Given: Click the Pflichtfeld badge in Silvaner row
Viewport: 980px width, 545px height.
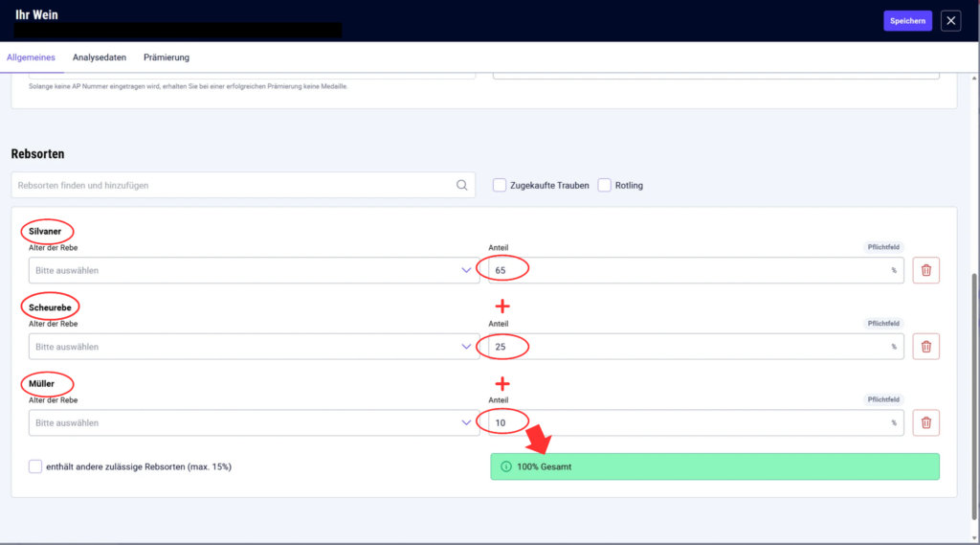Looking at the screenshot, I should [x=883, y=247].
